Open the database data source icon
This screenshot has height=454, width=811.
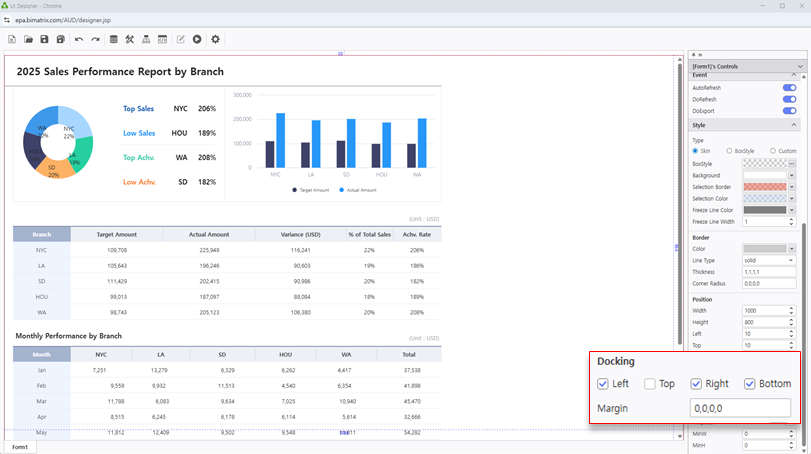pos(113,40)
